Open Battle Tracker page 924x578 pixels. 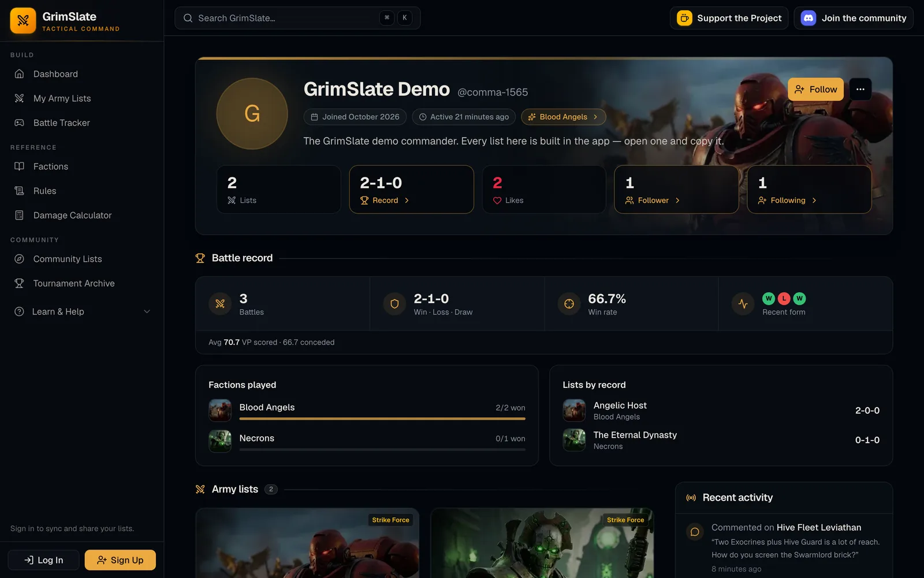pyautogui.click(x=82, y=123)
